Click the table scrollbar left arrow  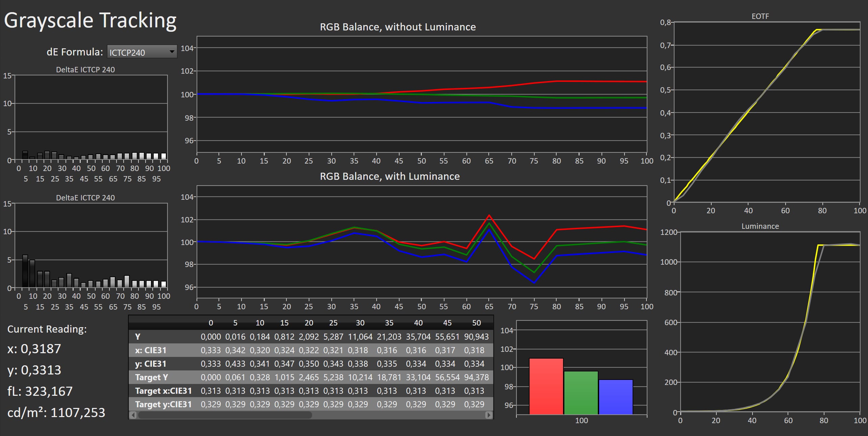click(133, 415)
